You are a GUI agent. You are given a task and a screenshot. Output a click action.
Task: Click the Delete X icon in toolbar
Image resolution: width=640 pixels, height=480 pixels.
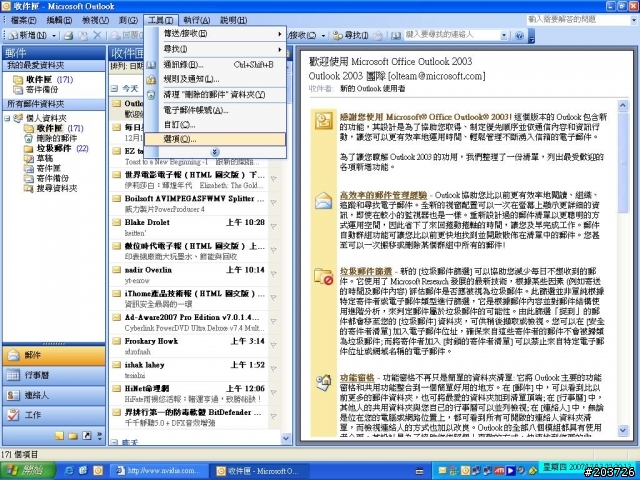point(97,36)
